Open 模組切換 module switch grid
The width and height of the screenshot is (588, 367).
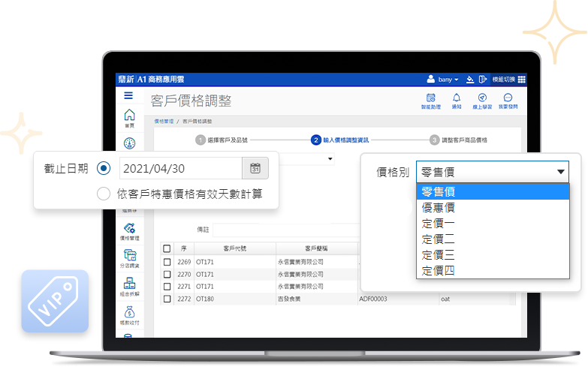[x=509, y=79]
